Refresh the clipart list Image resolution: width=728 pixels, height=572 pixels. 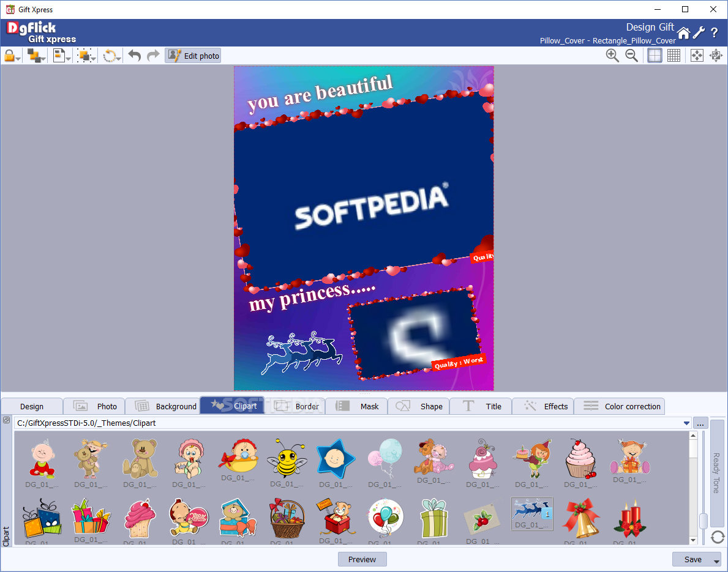click(x=718, y=537)
